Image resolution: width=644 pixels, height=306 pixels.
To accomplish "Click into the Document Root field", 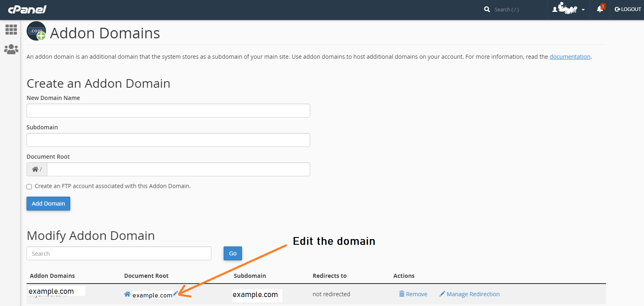I will click(178, 169).
